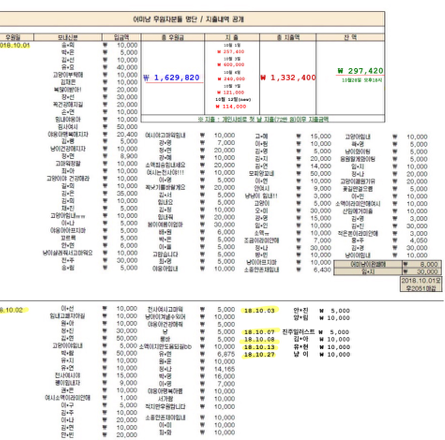The width and height of the screenshot is (445, 440).
Task: Click the red total expenditure ₩ 1,332,400
Action: [288, 78]
